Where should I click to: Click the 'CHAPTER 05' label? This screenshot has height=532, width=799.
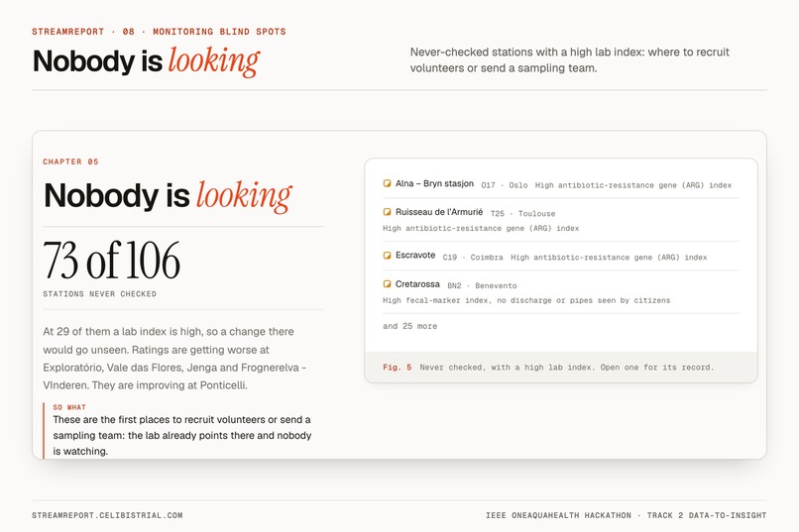(70, 161)
